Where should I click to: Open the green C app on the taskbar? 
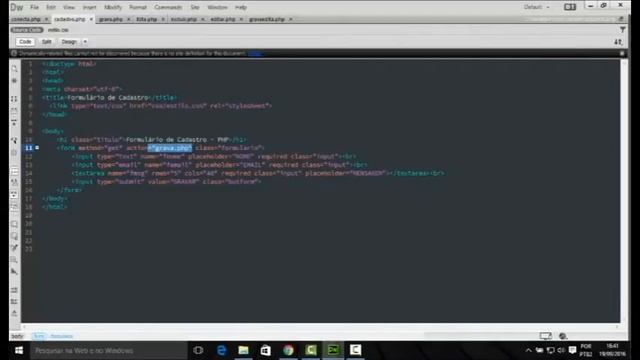click(x=311, y=350)
